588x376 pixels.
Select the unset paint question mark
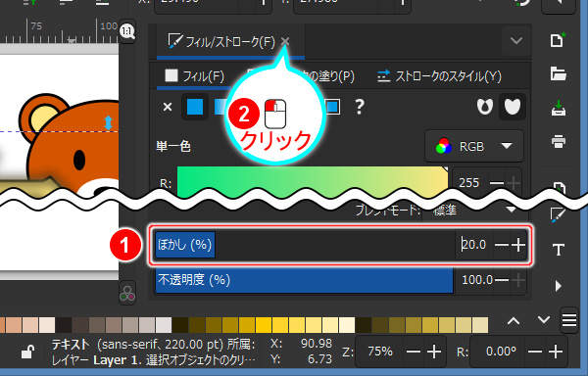pyautogui.click(x=359, y=107)
